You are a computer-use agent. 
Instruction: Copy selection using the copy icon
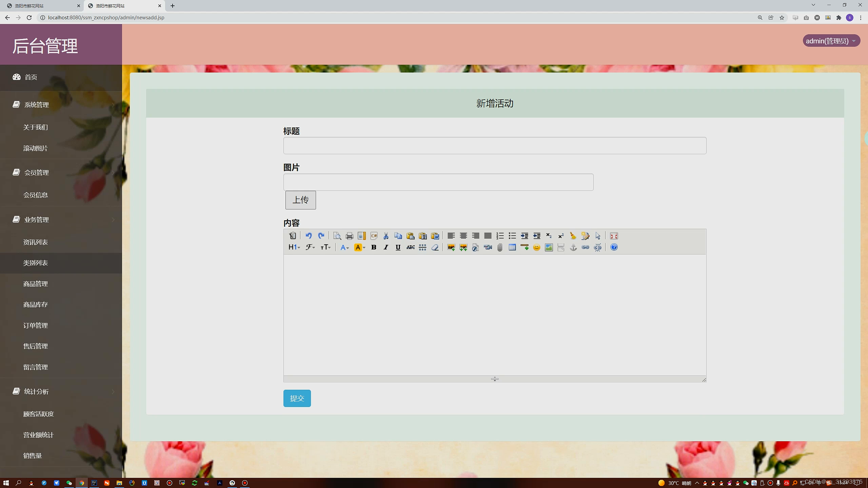(398, 236)
